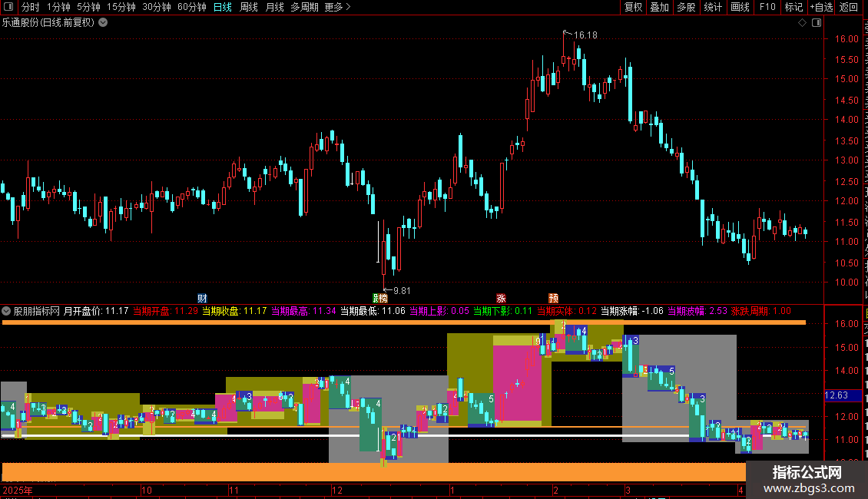
Task: Expand the 更多 periods menu
Action: (338, 7)
